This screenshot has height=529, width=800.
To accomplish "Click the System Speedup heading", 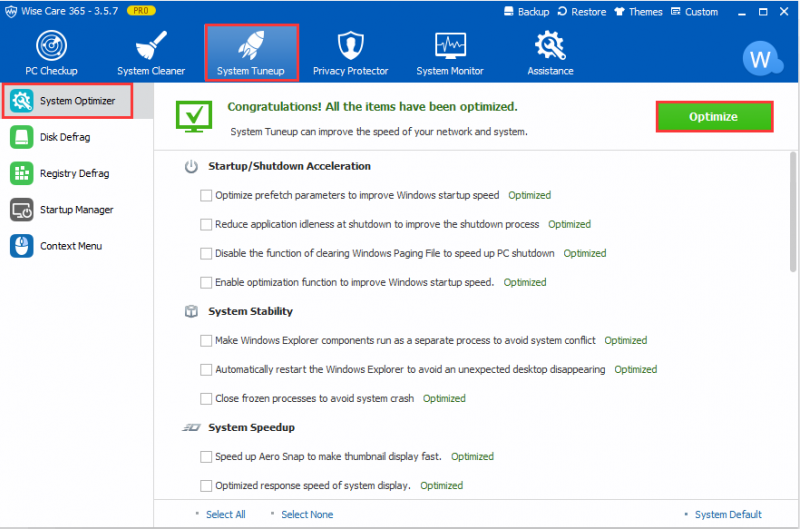I will click(251, 427).
